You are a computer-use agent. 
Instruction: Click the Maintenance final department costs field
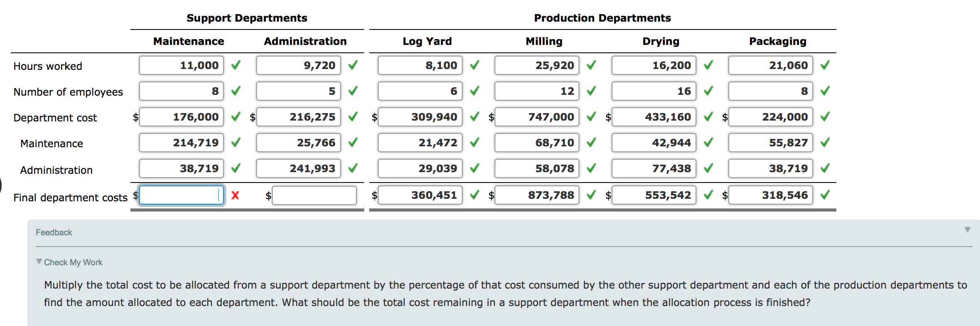coord(181,195)
